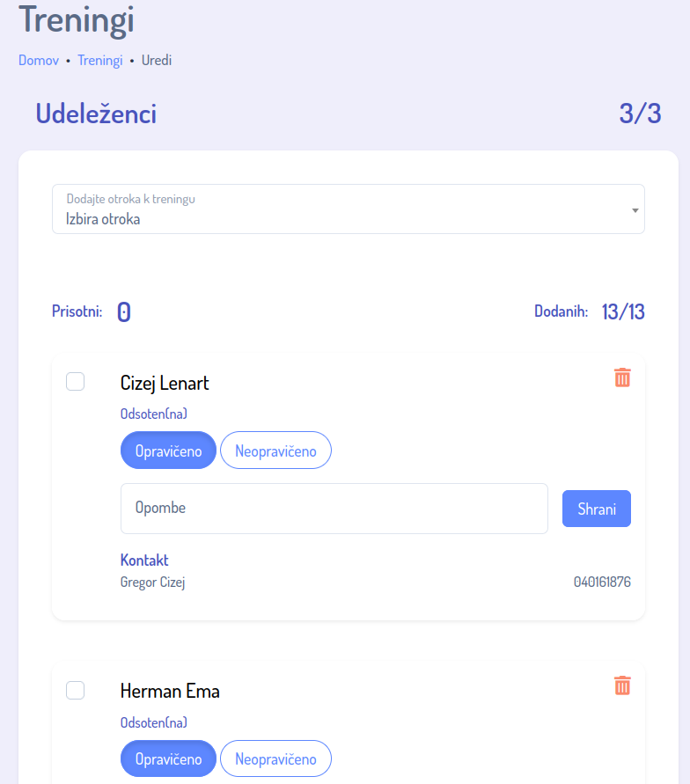This screenshot has height=784, width=690.
Task: Check the Herman Ema attendance checkbox
Action: pos(76,690)
